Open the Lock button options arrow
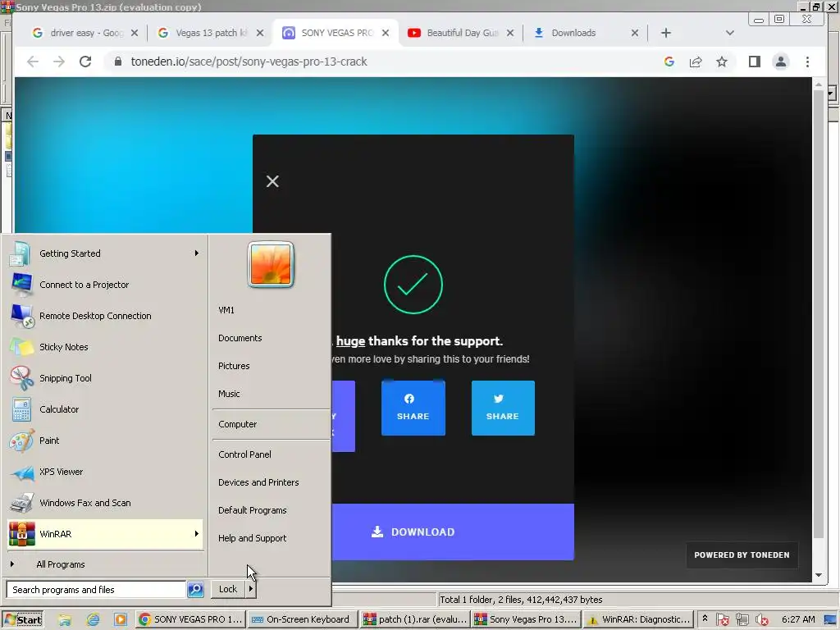The height and width of the screenshot is (630, 840). (x=251, y=589)
